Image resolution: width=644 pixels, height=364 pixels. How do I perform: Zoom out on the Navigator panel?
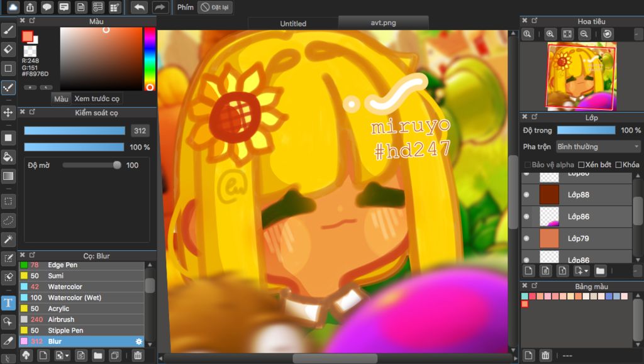(584, 34)
